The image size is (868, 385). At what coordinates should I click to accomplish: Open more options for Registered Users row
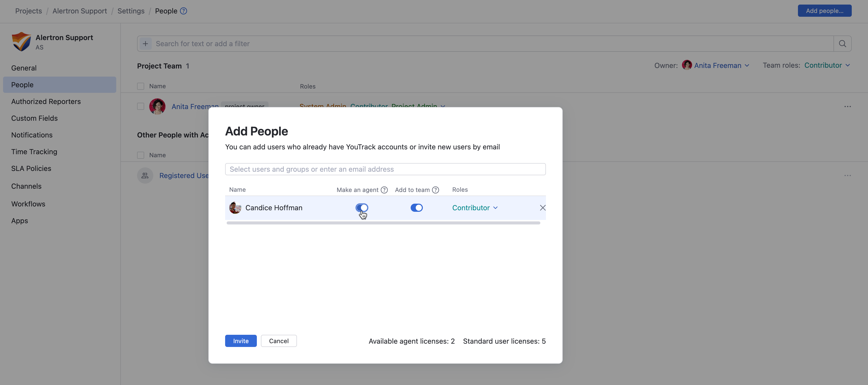[847, 176]
